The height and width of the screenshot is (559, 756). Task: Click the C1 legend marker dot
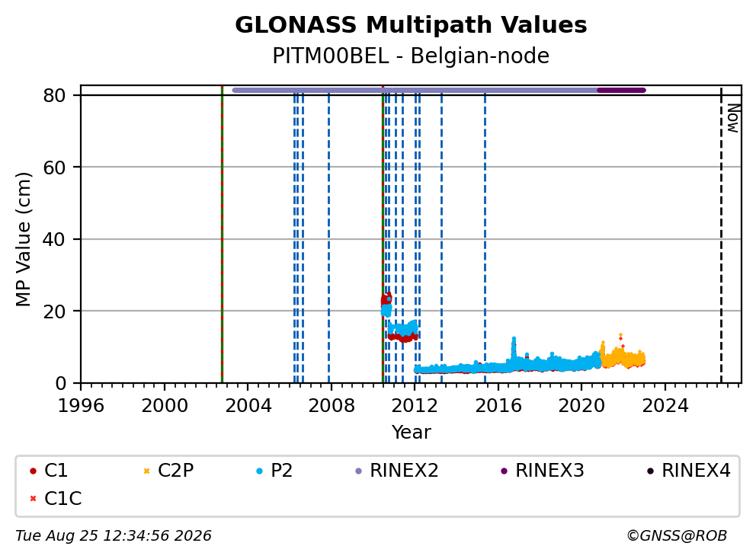pos(33,471)
